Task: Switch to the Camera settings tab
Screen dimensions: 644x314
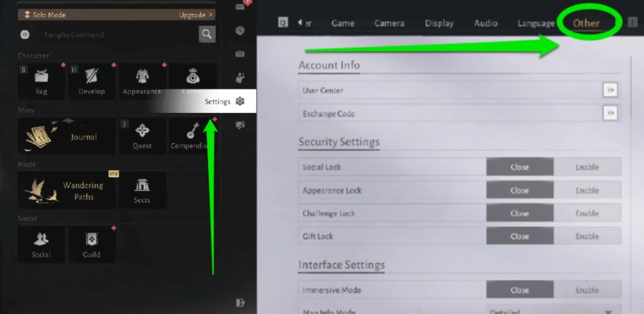Action: click(x=389, y=23)
